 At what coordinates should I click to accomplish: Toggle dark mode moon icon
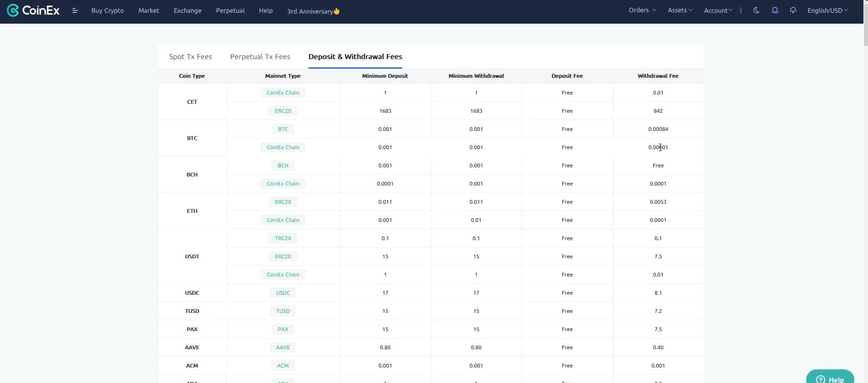click(756, 10)
